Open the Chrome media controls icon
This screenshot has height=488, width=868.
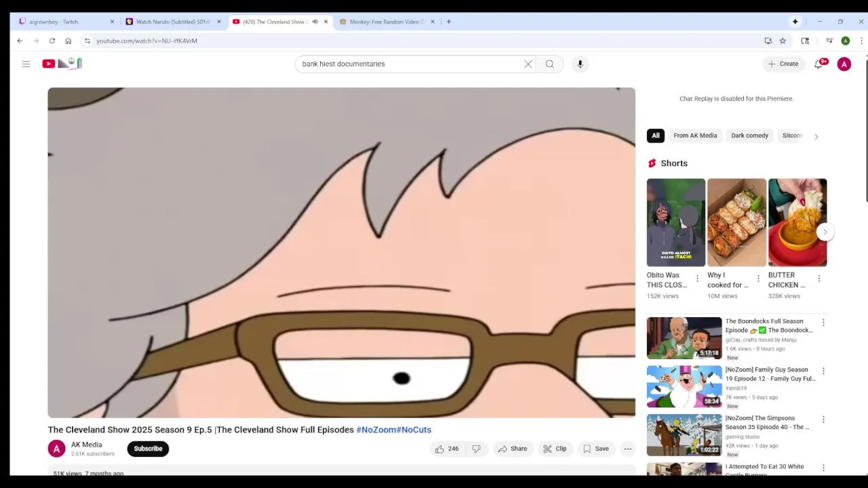tap(829, 41)
